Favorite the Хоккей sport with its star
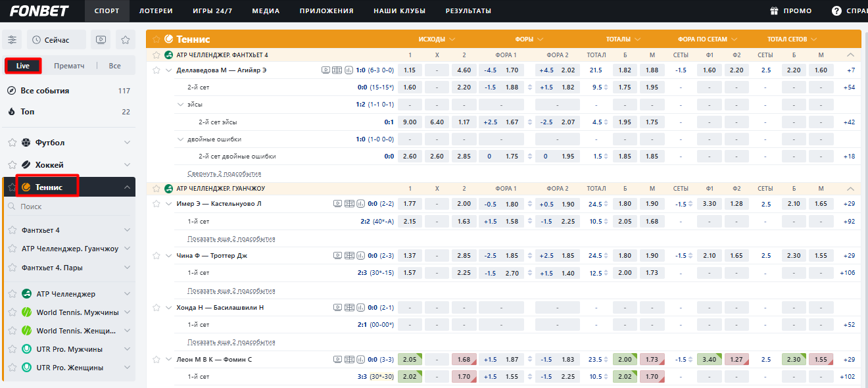Viewport: 868px width, 388px height. (x=11, y=164)
